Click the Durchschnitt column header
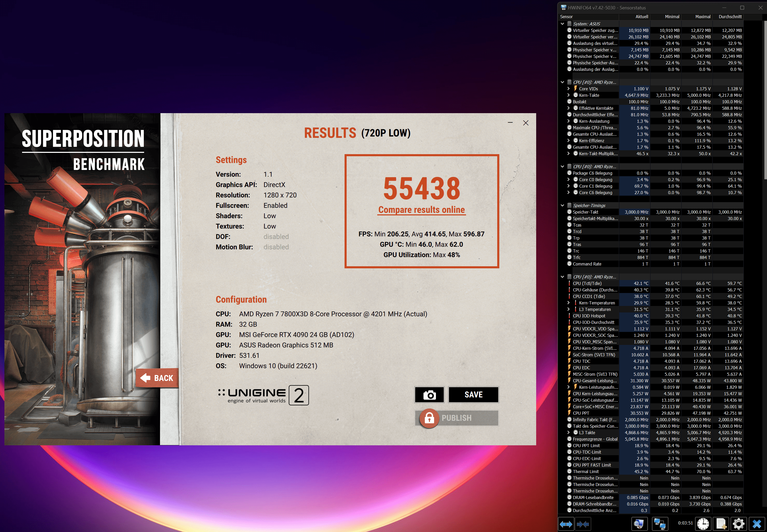 tap(728, 17)
